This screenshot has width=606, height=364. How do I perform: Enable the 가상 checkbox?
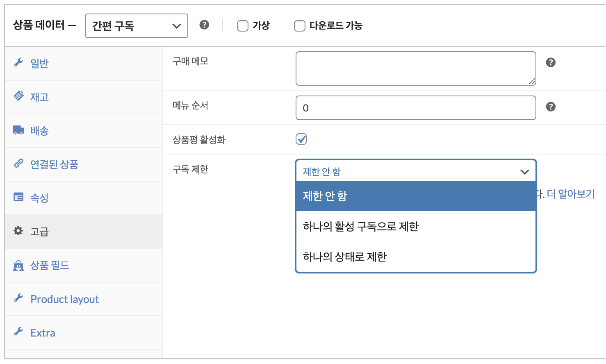(x=243, y=26)
